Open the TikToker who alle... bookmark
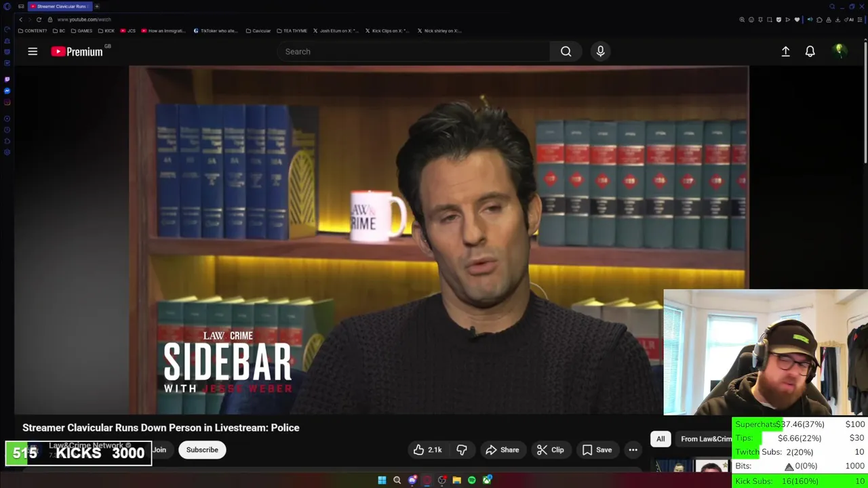 click(216, 30)
